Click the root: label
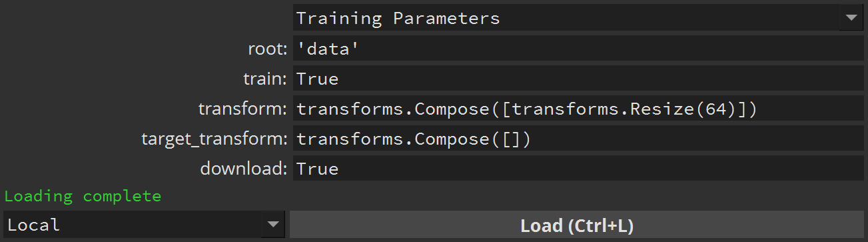Viewport: 868px width, 242px height. coord(267,49)
